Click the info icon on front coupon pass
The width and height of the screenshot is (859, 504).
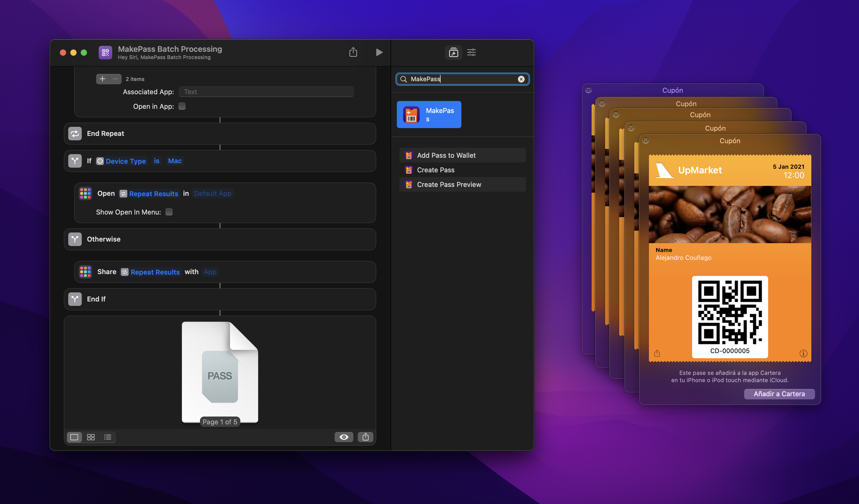[x=804, y=353]
